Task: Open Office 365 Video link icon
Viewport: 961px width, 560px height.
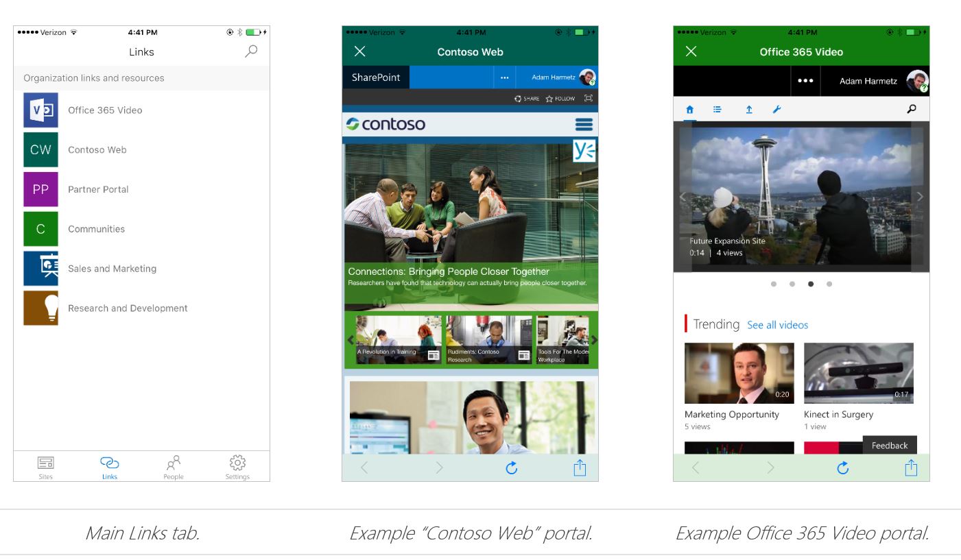Action: pos(40,110)
